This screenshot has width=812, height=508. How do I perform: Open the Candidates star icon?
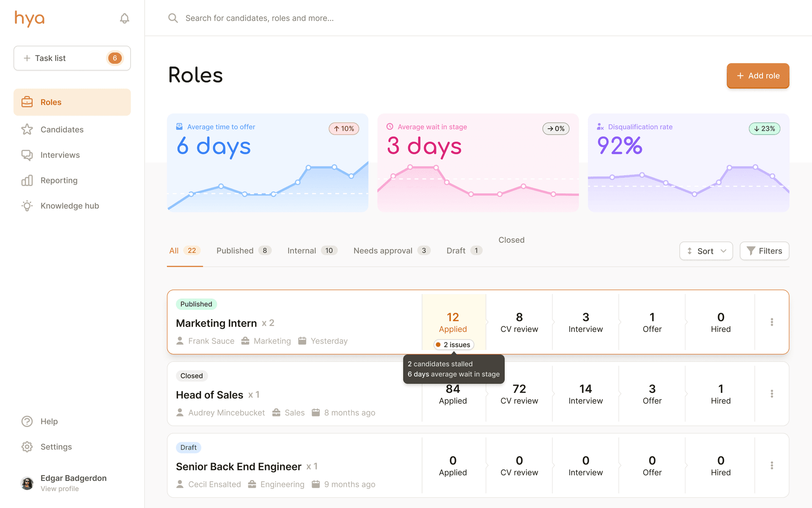(x=27, y=130)
